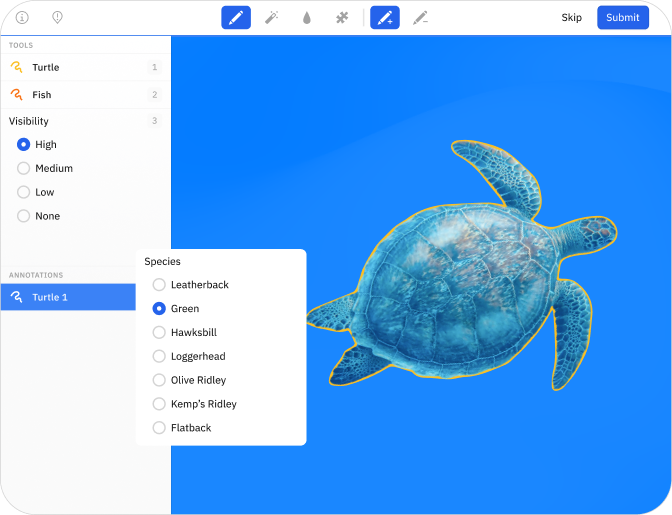
Task: Select the Fish labeling tool row
Action: (86, 94)
